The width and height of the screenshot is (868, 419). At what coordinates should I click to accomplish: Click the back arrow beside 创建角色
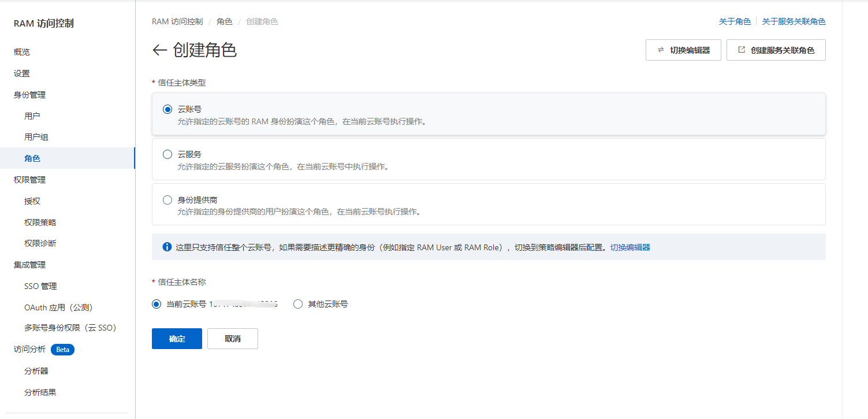(159, 50)
